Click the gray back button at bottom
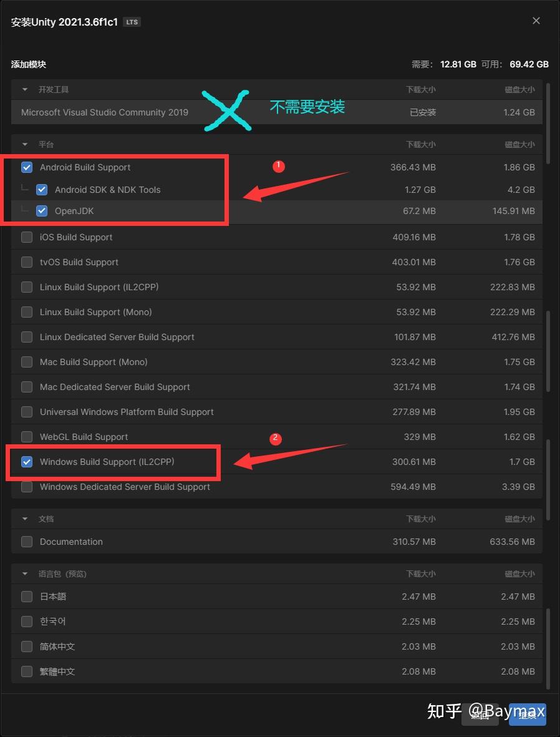Viewport: 560px width, 737px height. (x=480, y=715)
